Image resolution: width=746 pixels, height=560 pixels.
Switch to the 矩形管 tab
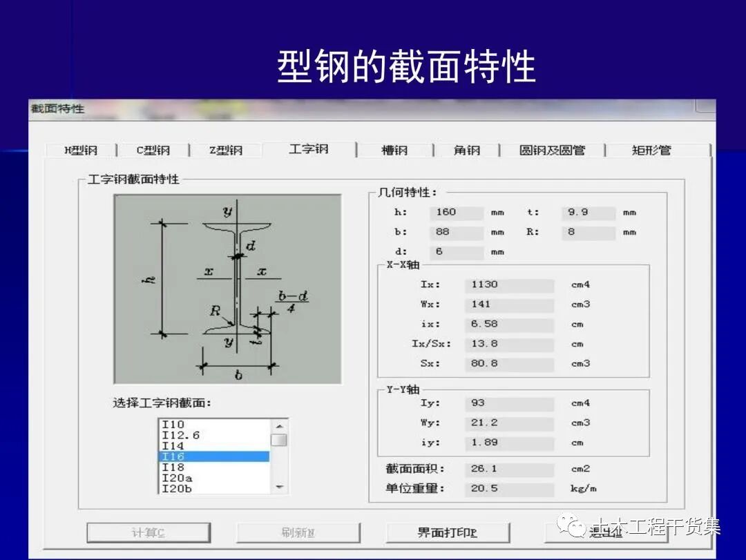653,150
